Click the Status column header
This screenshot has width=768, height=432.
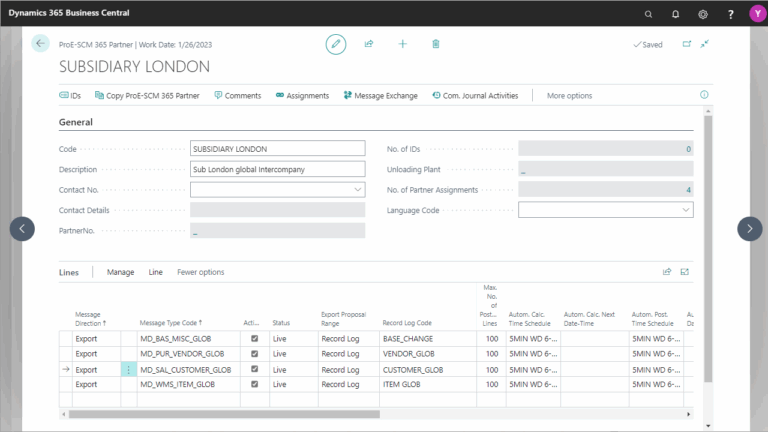(x=281, y=323)
